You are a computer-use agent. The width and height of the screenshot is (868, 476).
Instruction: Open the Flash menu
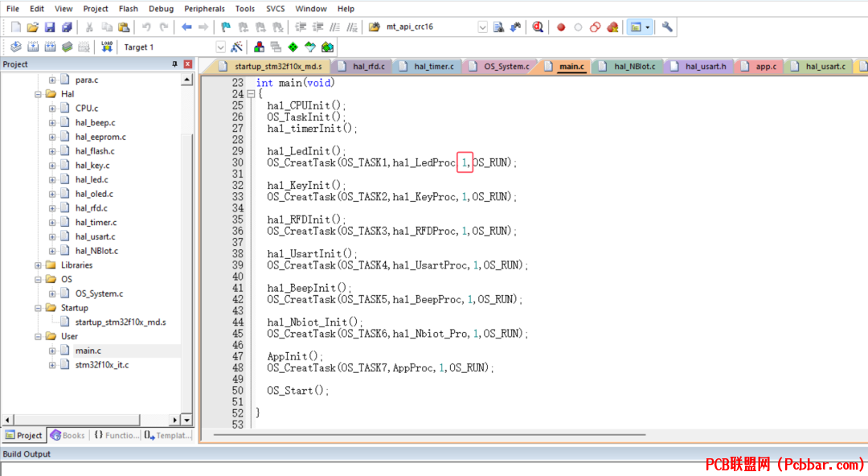(x=129, y=9)
